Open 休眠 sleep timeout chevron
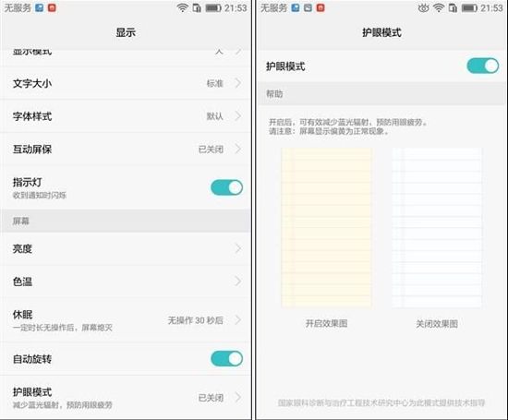 tap(238, 320)
